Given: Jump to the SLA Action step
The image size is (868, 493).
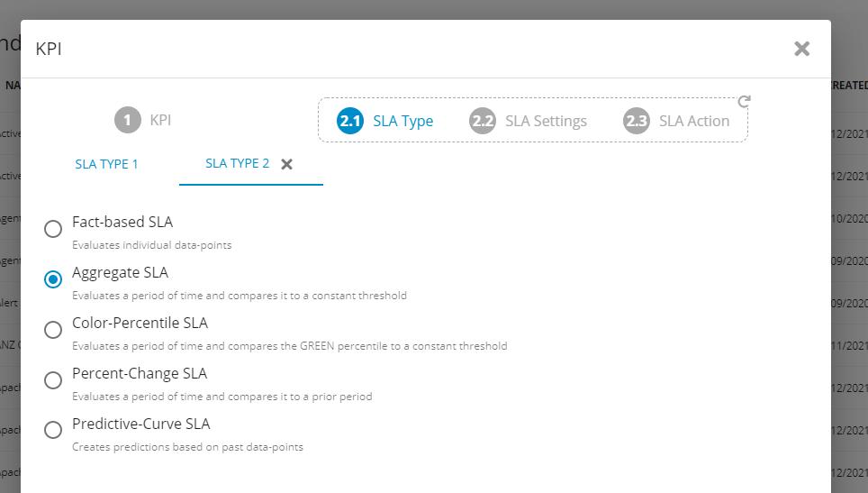Looking at the screenshot, I should pos(694,121).
